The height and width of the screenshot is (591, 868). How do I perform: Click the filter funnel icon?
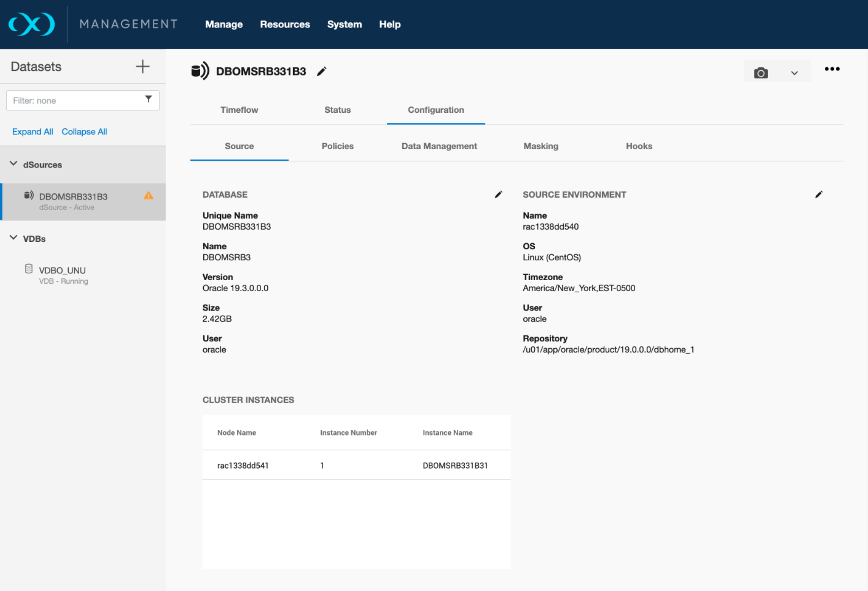pyautogui.click(x=148, y=100)
